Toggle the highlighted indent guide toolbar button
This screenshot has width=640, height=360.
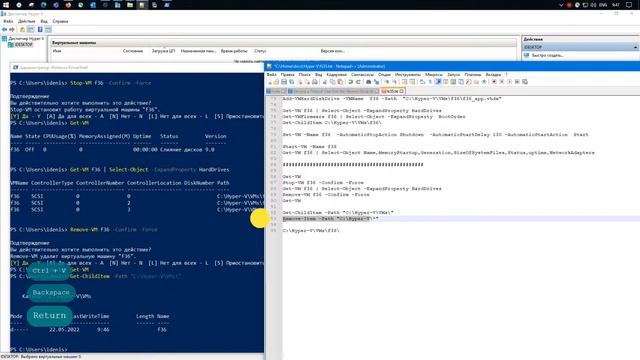coord(438,82)
